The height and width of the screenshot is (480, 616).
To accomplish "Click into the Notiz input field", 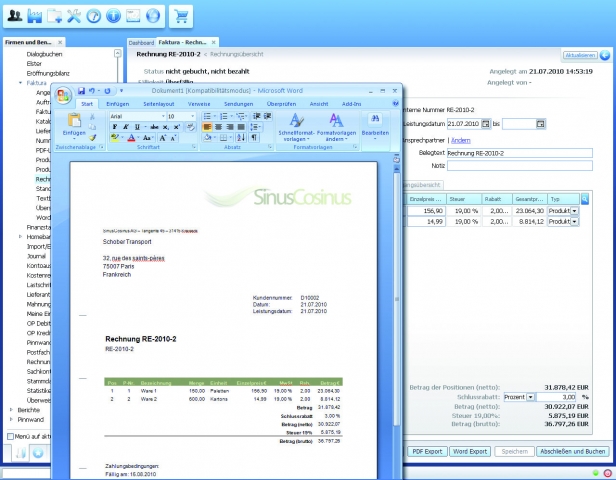I will click(x=519, y=166).
